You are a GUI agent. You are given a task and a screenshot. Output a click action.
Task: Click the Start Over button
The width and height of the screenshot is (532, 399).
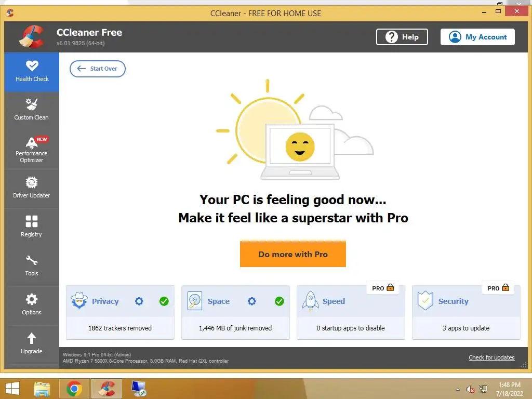[98, 69]
